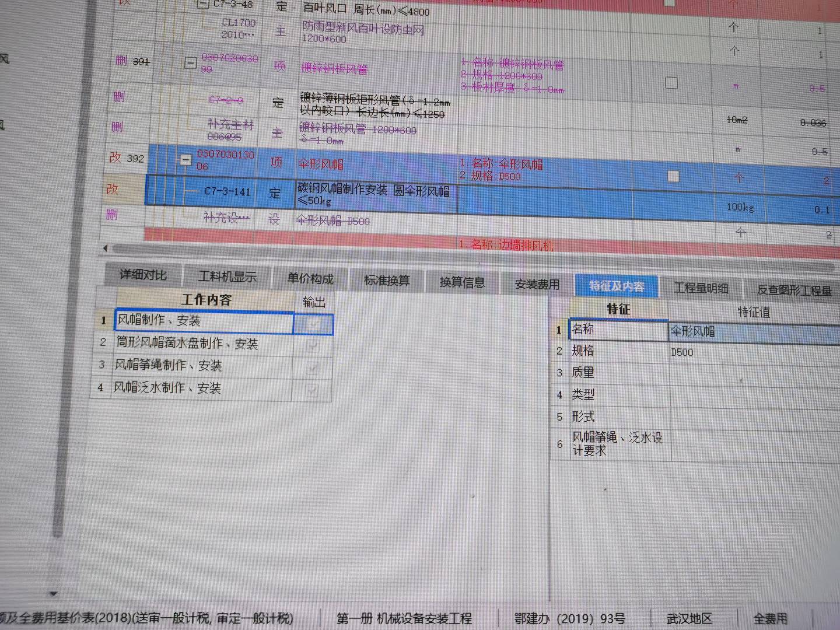Click the code cell 030703013006
This screenshot has height=630, width=840.
tap(225, 160)
